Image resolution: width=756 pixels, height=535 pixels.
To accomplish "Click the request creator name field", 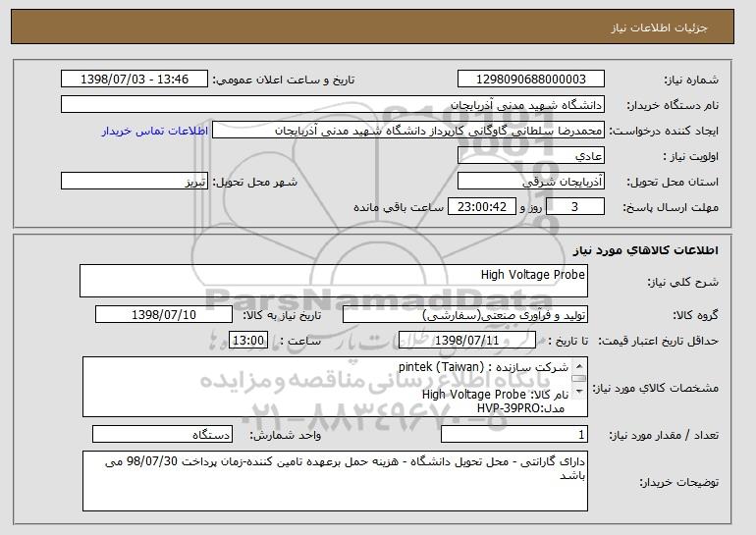I will point(408,131).
